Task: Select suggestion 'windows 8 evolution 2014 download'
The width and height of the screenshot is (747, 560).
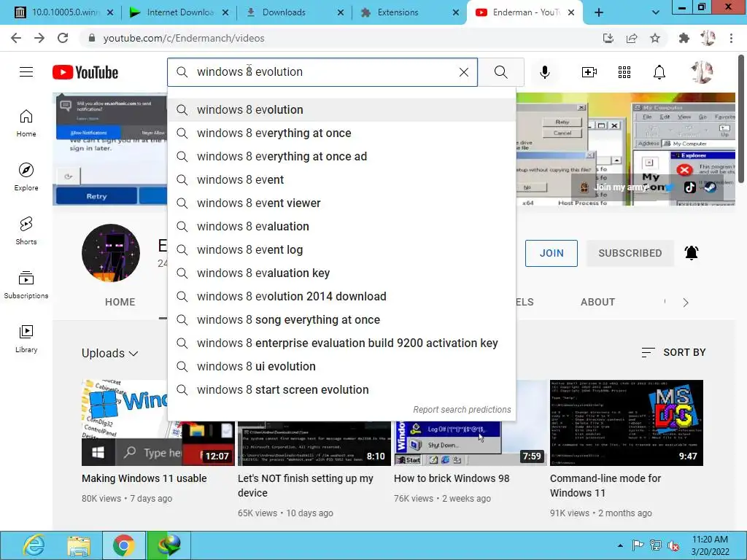Action: pos(341,296)
